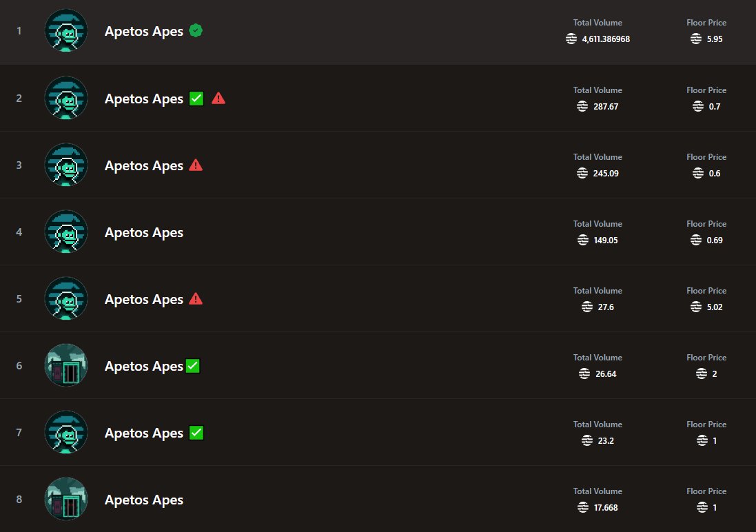
Task: Open the Apetos Apes name in row 5
Action: point(143,300)
